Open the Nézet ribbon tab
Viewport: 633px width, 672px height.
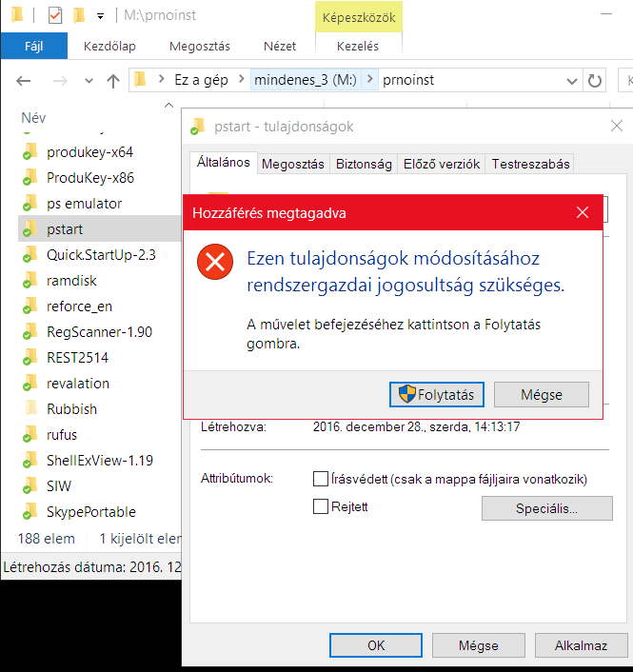[x=280, y=46]
